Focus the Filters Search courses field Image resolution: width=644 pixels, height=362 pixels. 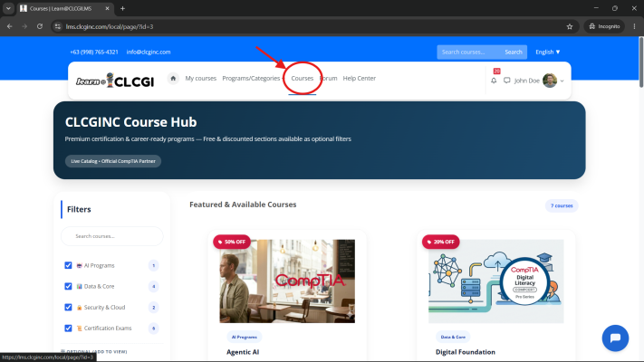coord(111,236)
